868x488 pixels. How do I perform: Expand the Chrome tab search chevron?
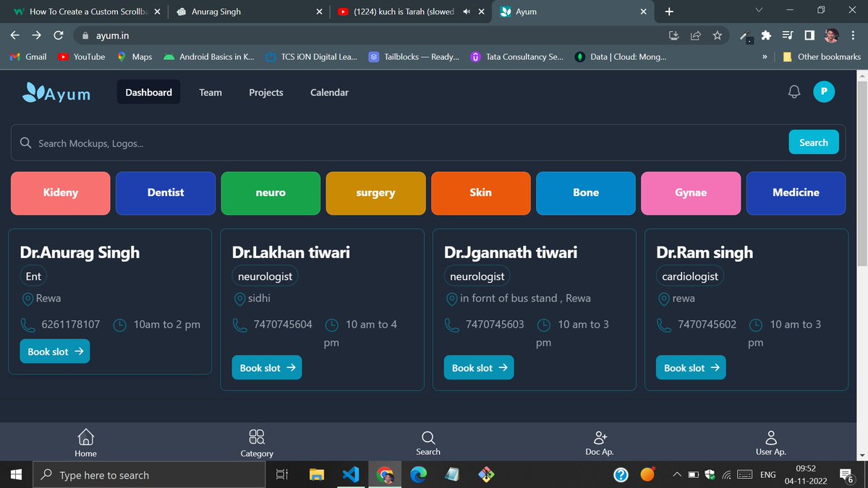(759, 11)
